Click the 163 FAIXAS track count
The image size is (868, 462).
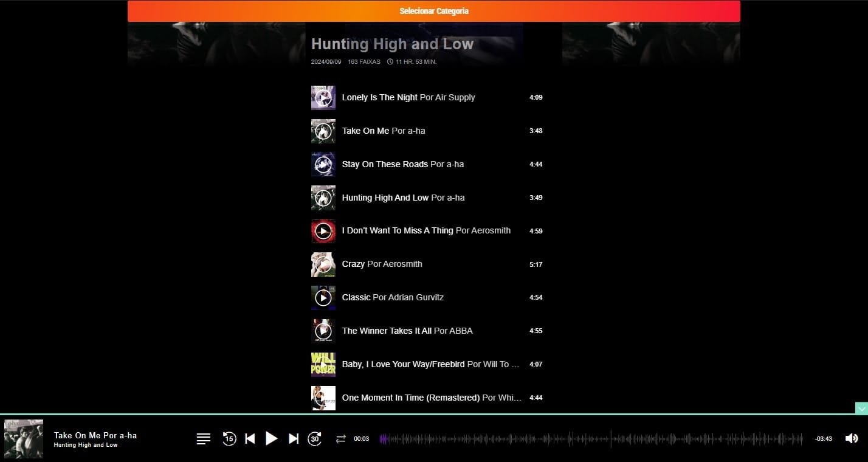(364, 62)
